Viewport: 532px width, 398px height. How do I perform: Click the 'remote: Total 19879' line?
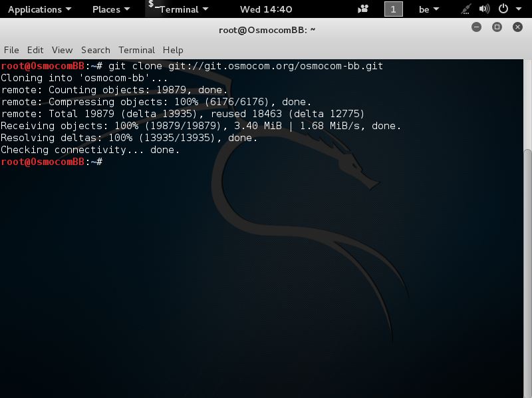click(x=182, y=114)
